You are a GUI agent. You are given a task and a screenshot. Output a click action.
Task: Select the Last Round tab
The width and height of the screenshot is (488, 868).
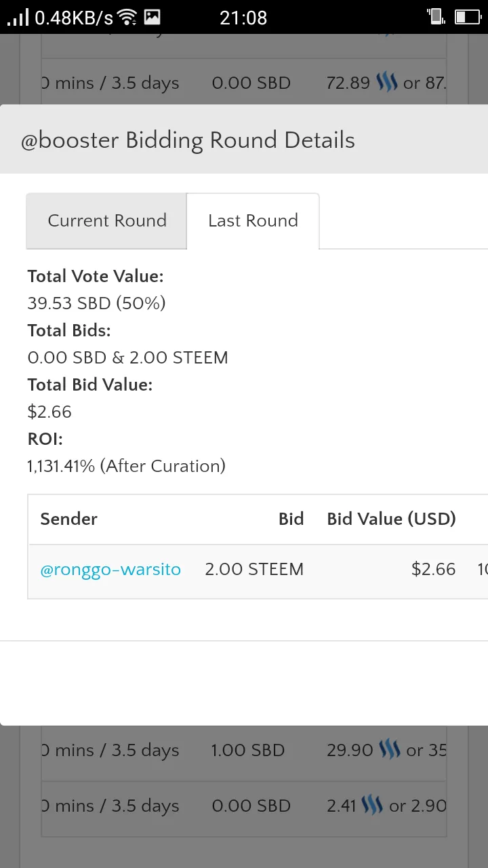[253, 221]
